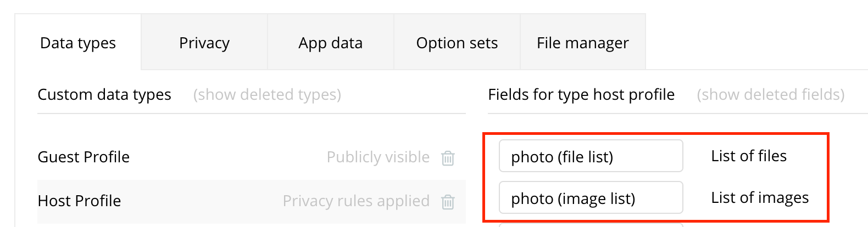868x227 pixels.
Task: Show deleted types
Action: point(267,94)
